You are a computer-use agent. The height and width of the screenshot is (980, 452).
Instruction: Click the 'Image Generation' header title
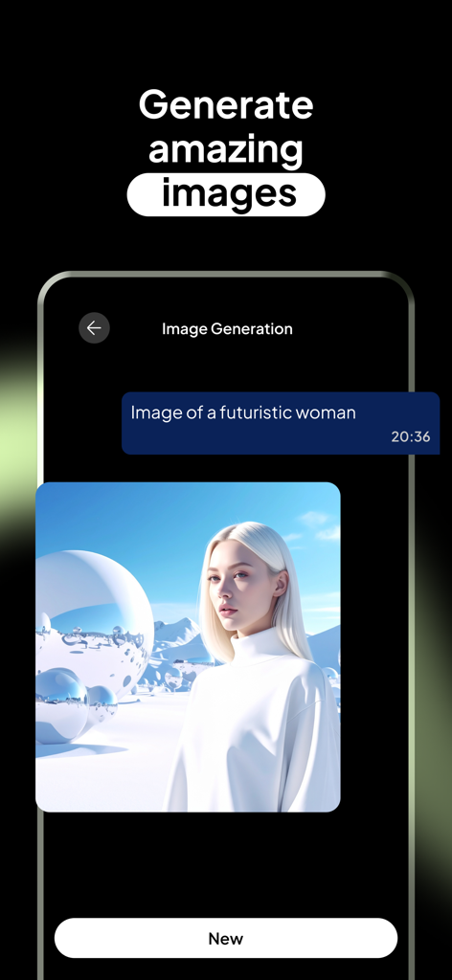(x=227, y=329)
